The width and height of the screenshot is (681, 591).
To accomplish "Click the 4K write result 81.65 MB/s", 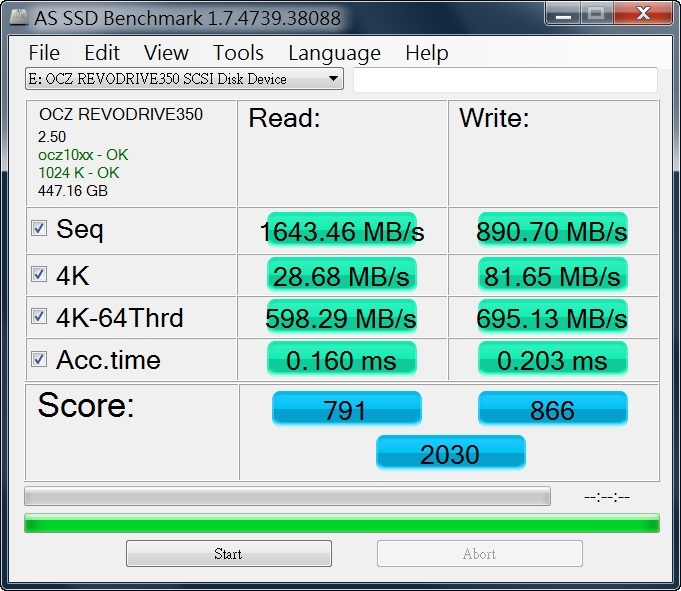I will tap(552, 275).
